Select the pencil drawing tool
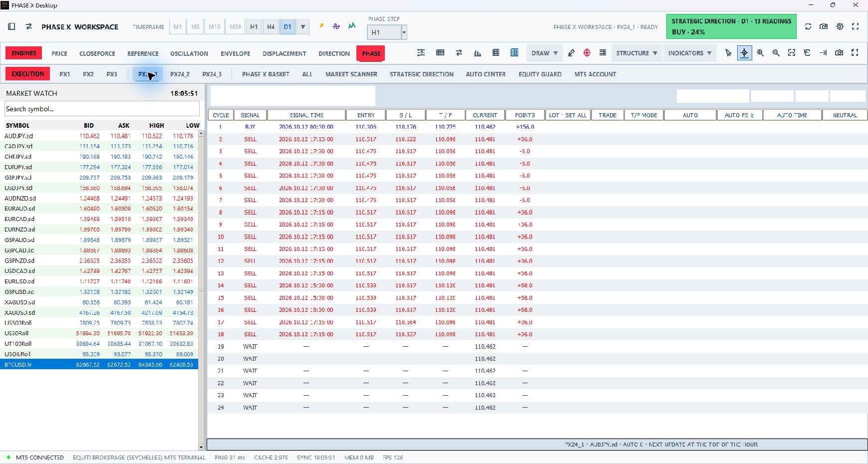Image resolution: width=868 pixels, height=464 pixels. tap(572, 53)
